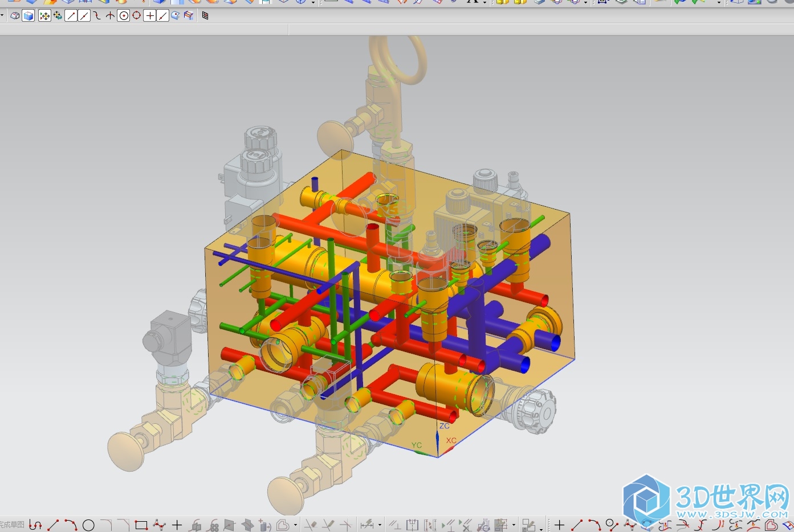Screen dimensions: 794x532
Task: Toggle Existing Point snapping
Action: [x=150, y=16]
